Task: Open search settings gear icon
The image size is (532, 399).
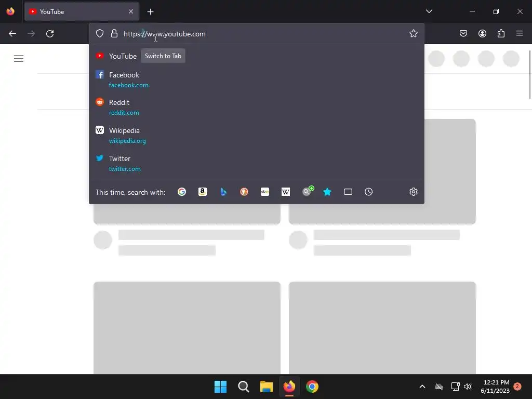Action: pos(413,192)
